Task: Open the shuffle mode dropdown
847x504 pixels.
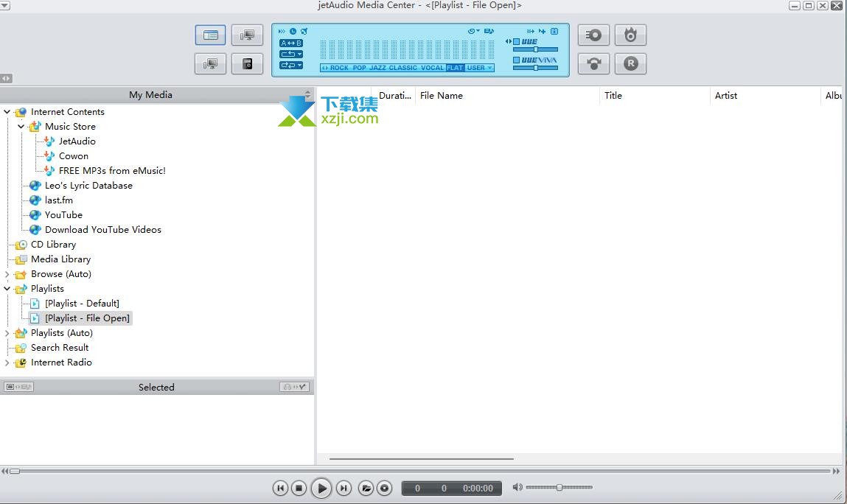Action: point(291,66)
